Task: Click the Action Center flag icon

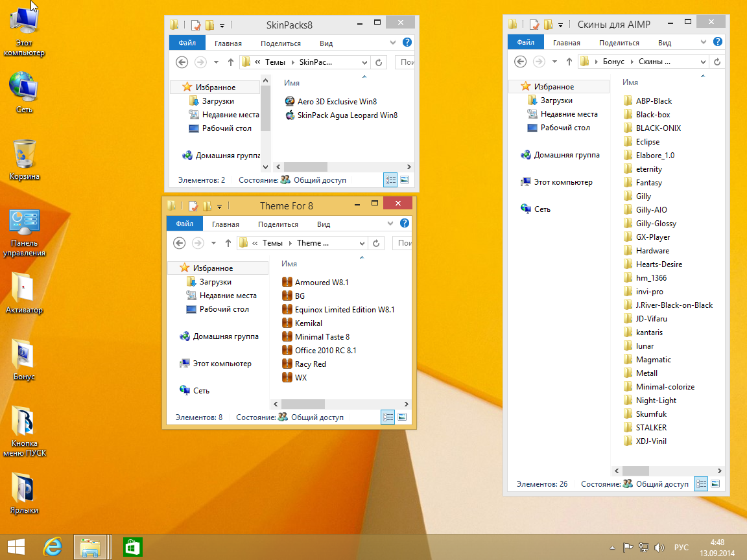Action: point(628,548)
